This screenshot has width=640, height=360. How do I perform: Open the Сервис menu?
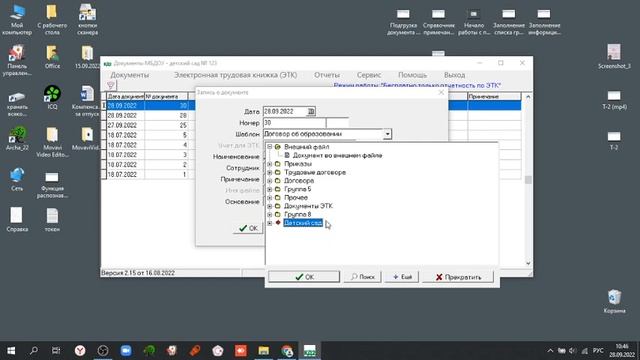(x=369, y=75)
